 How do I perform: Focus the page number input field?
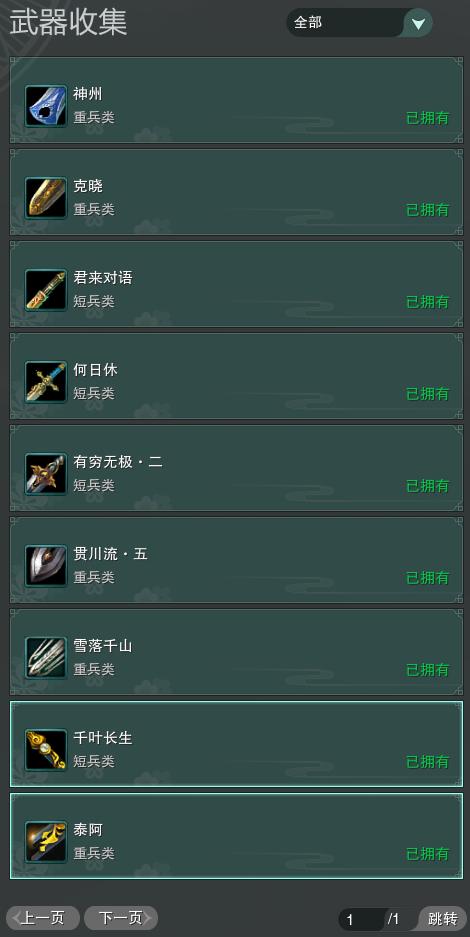[x=361, y=919]
